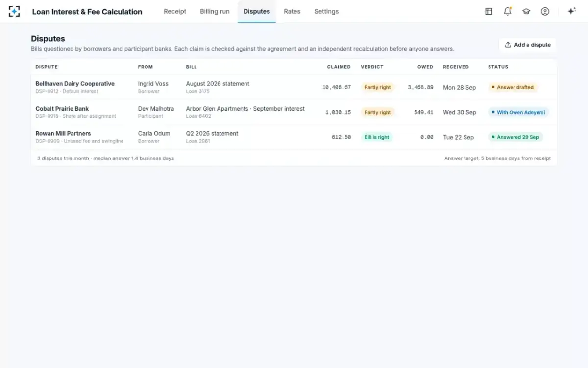Click owed amount 549.41
Image resolution: width=588 pixels, height=368 pixels.
click(x=424, y=112)
